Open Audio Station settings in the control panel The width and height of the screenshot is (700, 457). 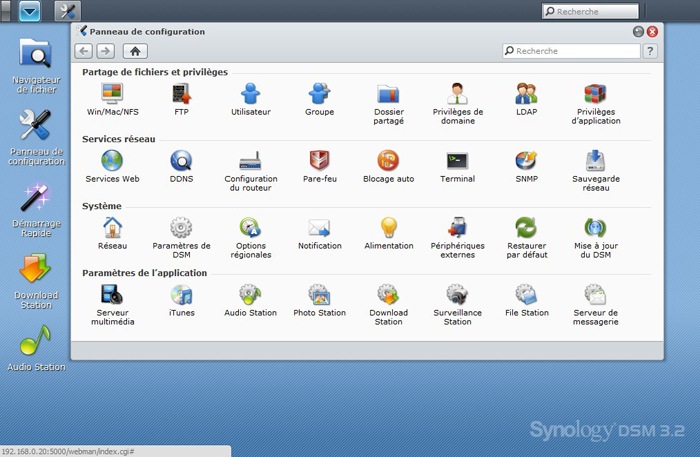250,300
